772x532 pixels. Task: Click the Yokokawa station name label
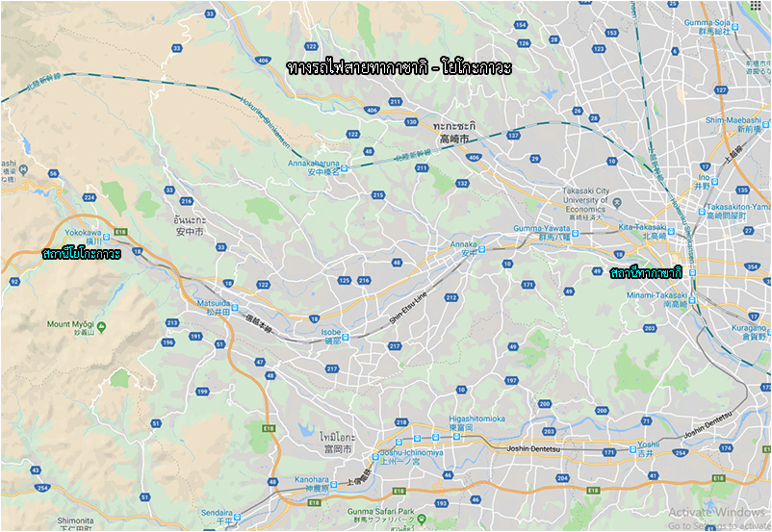pyautogui.click(x=83, y=233)
